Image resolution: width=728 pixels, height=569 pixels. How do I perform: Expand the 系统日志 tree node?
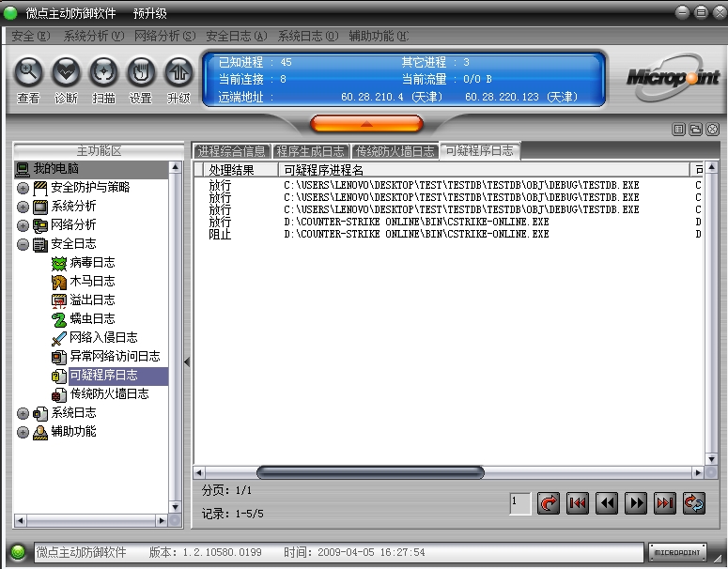tap(23, 413)
